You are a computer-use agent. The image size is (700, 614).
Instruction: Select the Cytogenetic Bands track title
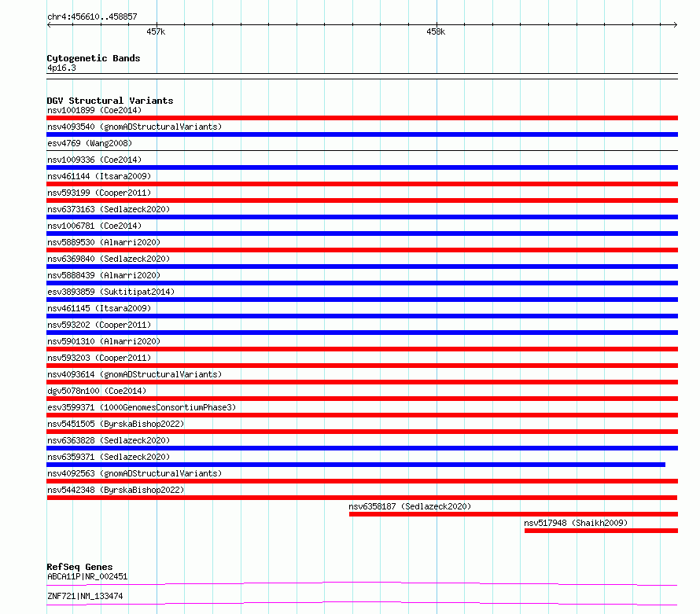click(x=94, y=58)
